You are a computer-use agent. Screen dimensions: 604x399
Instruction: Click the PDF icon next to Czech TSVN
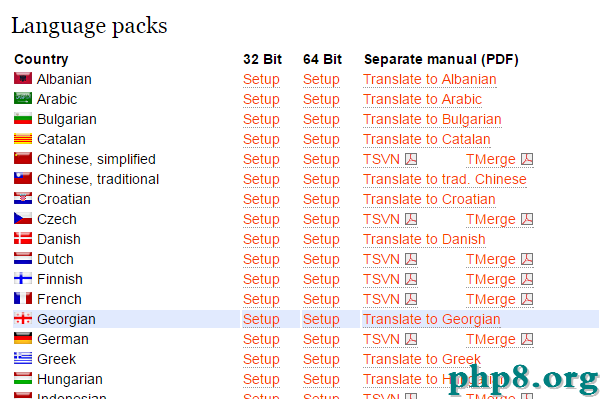point(411,219)
